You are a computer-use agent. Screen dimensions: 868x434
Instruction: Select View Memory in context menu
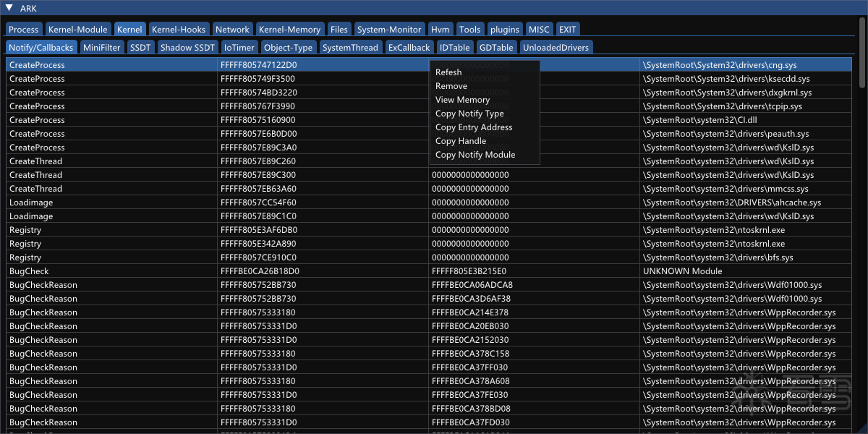click(485, 100)
